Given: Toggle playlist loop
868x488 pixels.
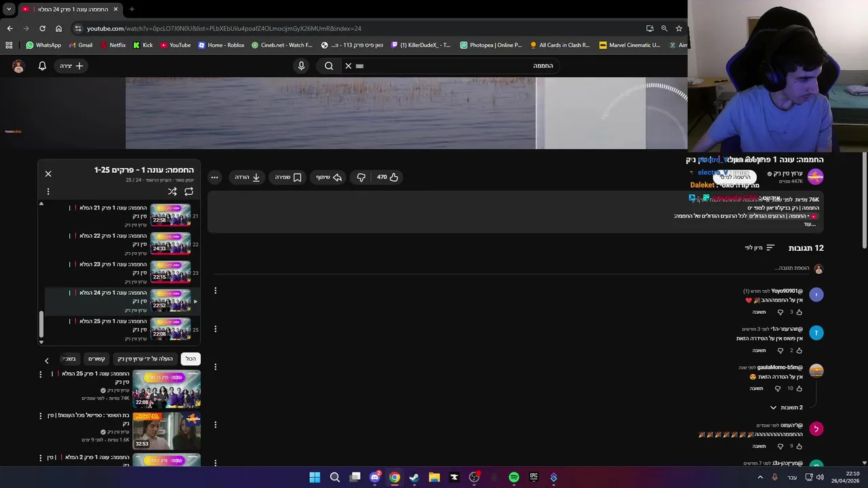Looking at the screenshot, I should 189,192.
